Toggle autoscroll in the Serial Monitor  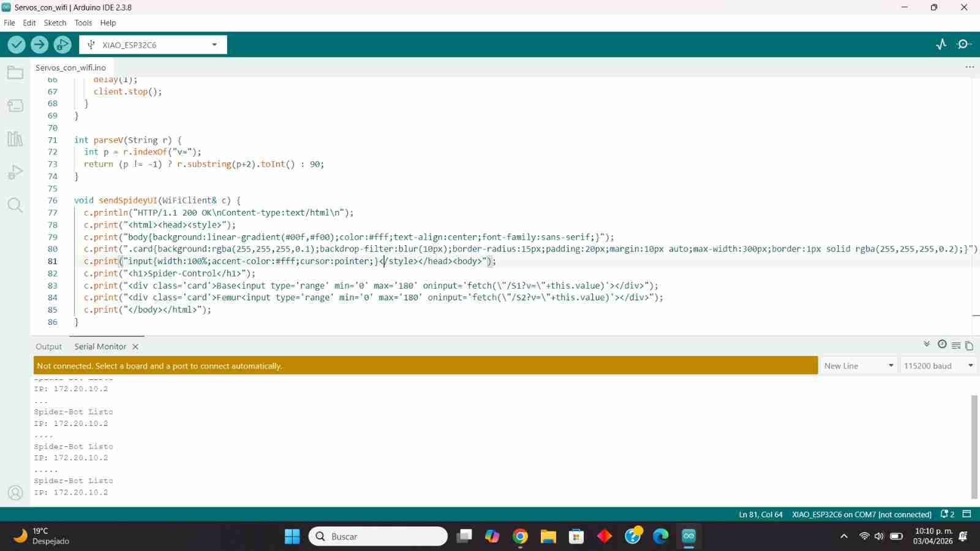click(927, 344)
